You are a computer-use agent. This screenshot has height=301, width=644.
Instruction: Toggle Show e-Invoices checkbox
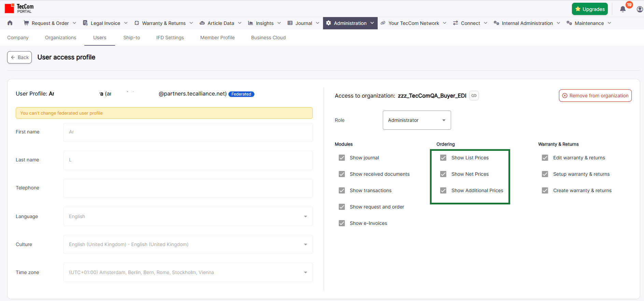342,223
